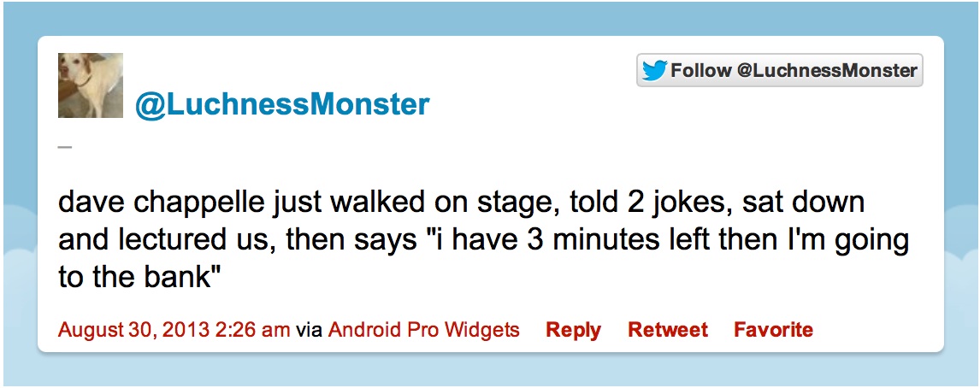Viewport: 980px width, 388px height.
Task: Click the Twitter bird icon in Follow button
Action: click(x=654, y=71)
